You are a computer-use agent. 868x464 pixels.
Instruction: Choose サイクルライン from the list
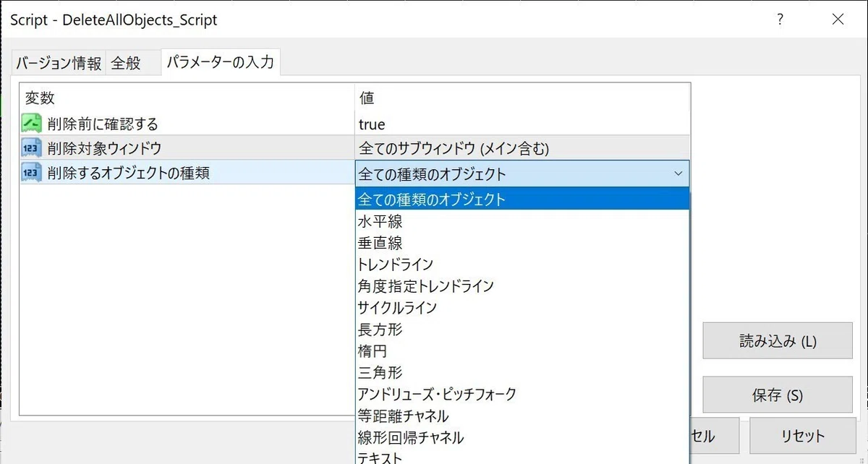tap(522, 307)
